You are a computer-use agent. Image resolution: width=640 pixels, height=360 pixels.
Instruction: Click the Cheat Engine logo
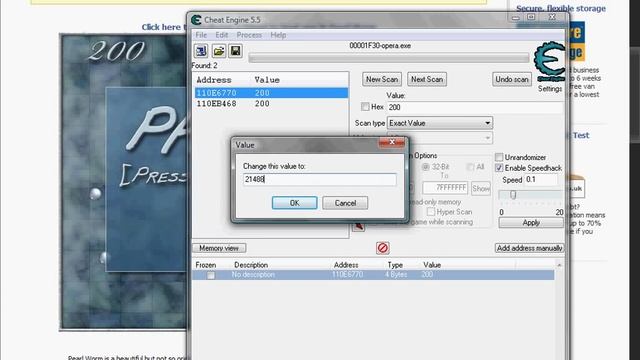(549, 62)
